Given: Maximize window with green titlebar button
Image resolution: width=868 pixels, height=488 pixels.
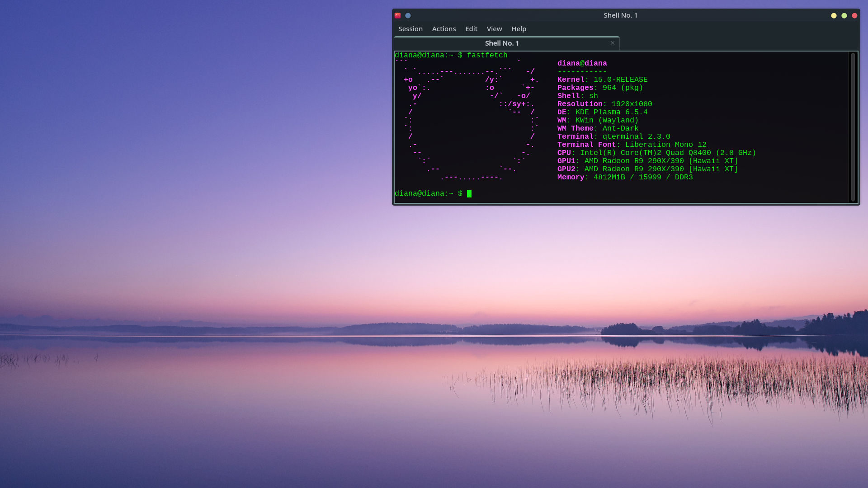Looking at the screenshot, I should 844,15.
